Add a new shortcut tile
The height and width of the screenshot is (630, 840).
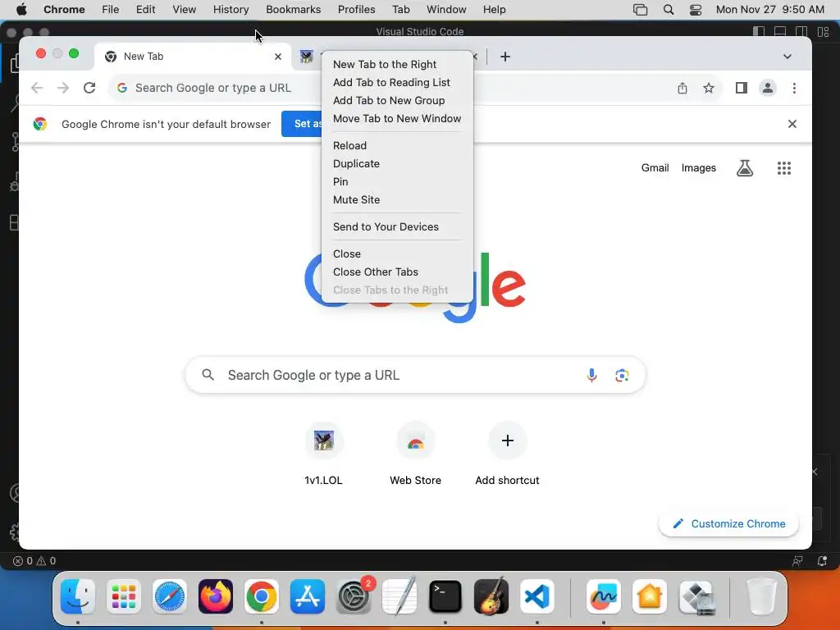pyautogui.click(x=507, y=454)
